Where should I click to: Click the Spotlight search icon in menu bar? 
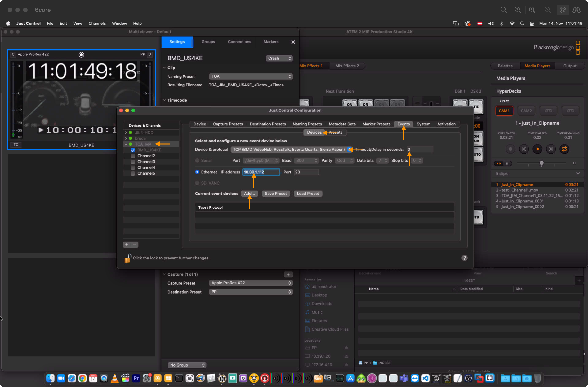(x=522, y=24)
